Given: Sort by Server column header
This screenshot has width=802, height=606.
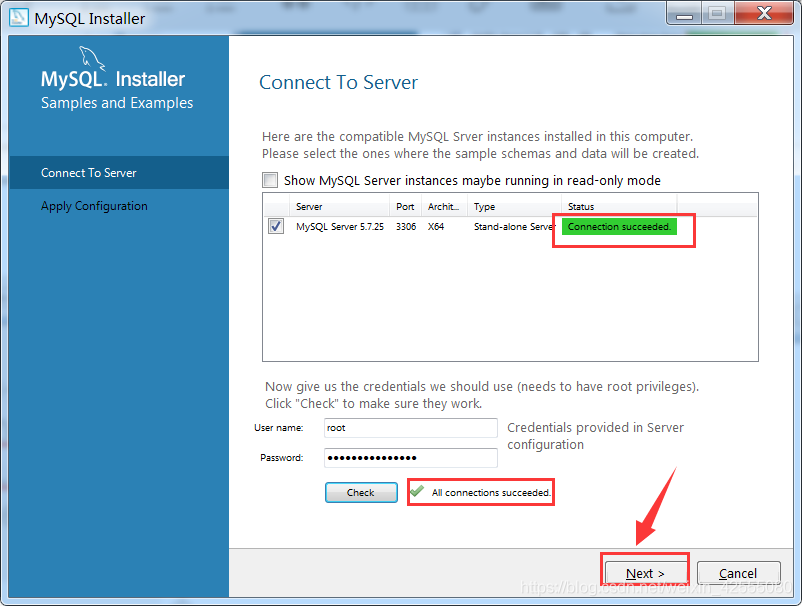Looking at the screenshot, I should pos(339,207).
